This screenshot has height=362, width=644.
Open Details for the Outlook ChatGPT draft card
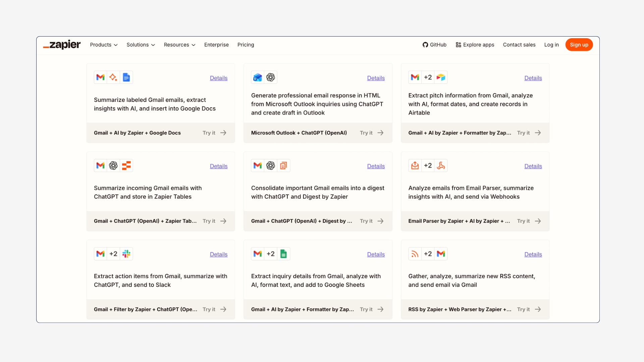click(376, 78)
